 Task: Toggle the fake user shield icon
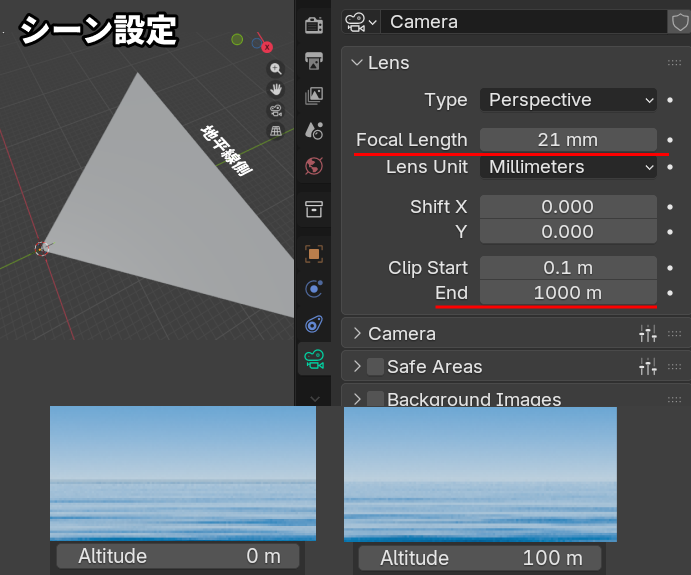coord(679,22)
